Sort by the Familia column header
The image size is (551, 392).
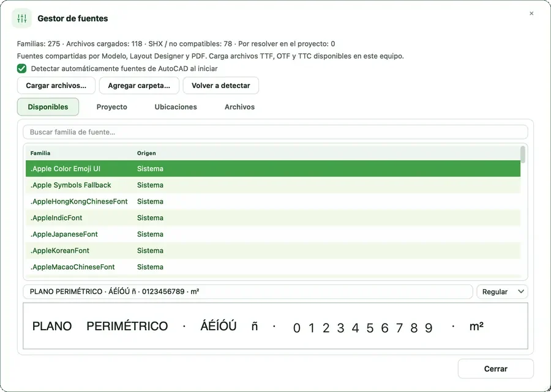coord(40,153)
